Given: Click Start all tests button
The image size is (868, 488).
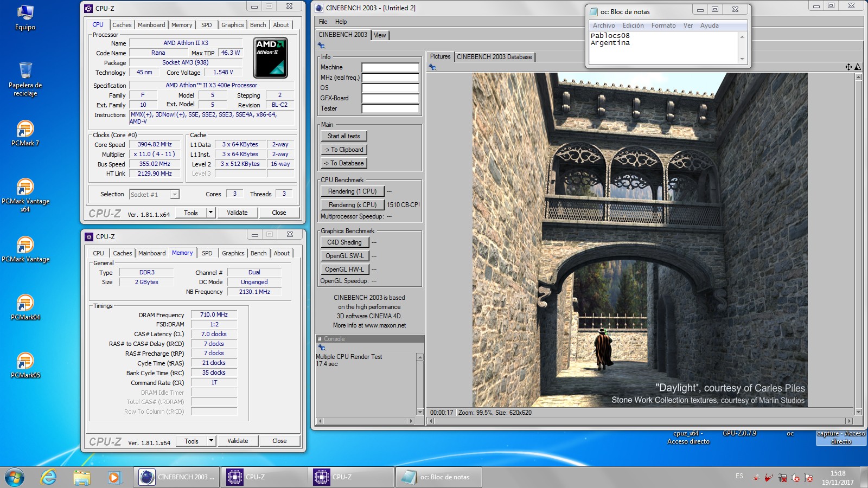Looking at the screenshot, I should (x=344, y=136).
